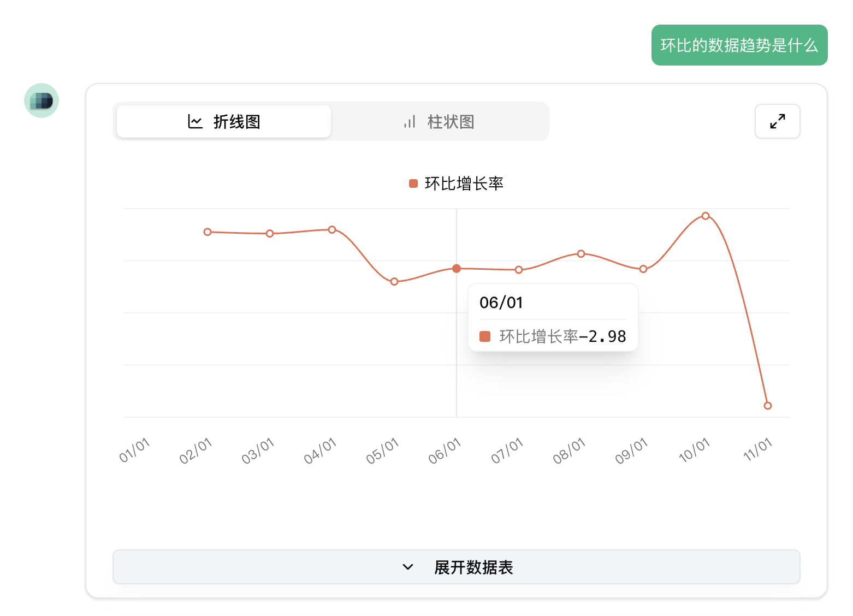Click the 07/01 data point
The height and width of the screenshot is (616, 853).
519,270
